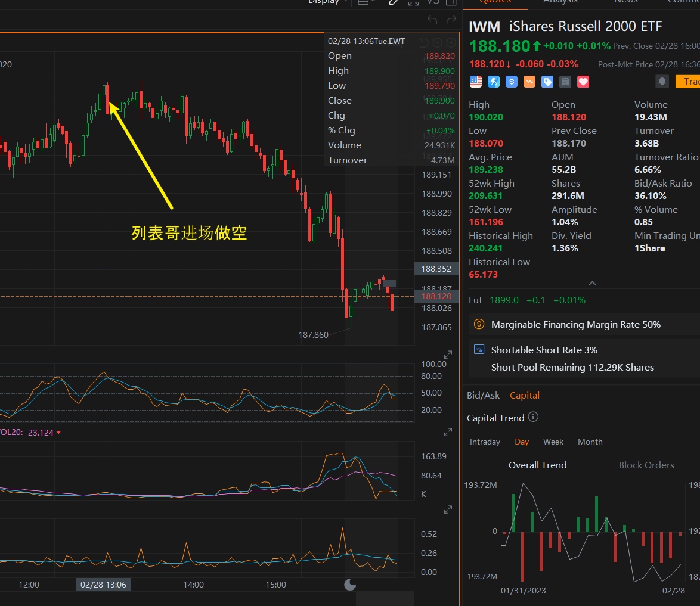Open the Display dropdown menu
Viewport: 700px width, 606px height.
tap(327, 2)
